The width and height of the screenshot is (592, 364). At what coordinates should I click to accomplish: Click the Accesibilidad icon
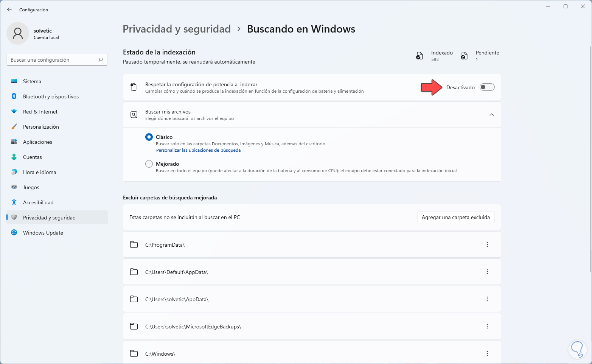pyautogui.click(x=14, y=202)
